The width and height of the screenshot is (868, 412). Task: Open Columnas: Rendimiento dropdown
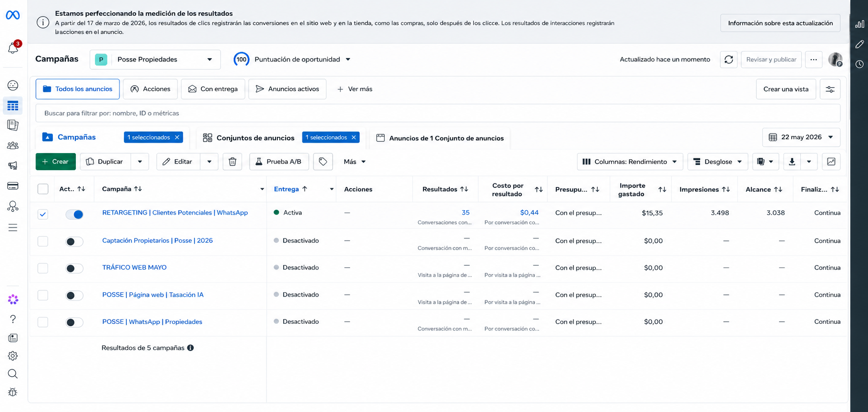point(630,162)
